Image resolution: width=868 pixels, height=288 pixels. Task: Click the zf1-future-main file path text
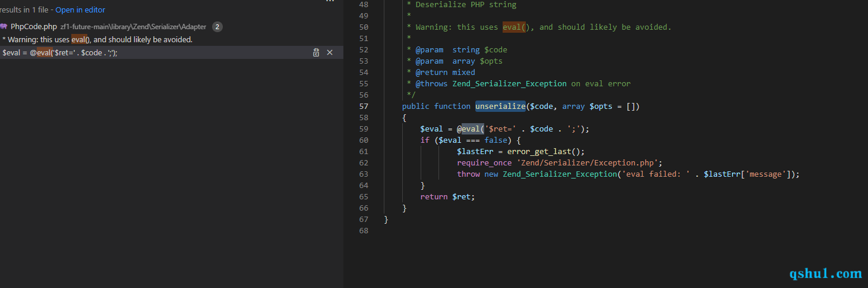click(133, 27)
